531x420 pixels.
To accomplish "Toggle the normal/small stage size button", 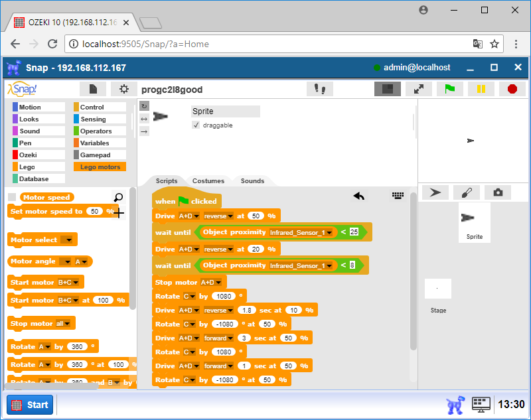I will tap(388, 89).
